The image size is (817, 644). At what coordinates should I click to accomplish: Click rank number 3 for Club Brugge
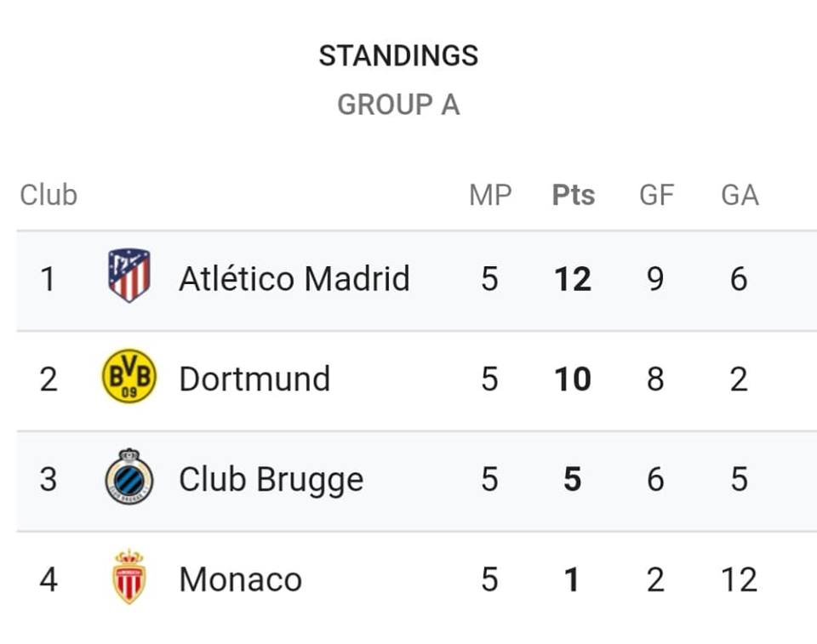coord(48,479)
